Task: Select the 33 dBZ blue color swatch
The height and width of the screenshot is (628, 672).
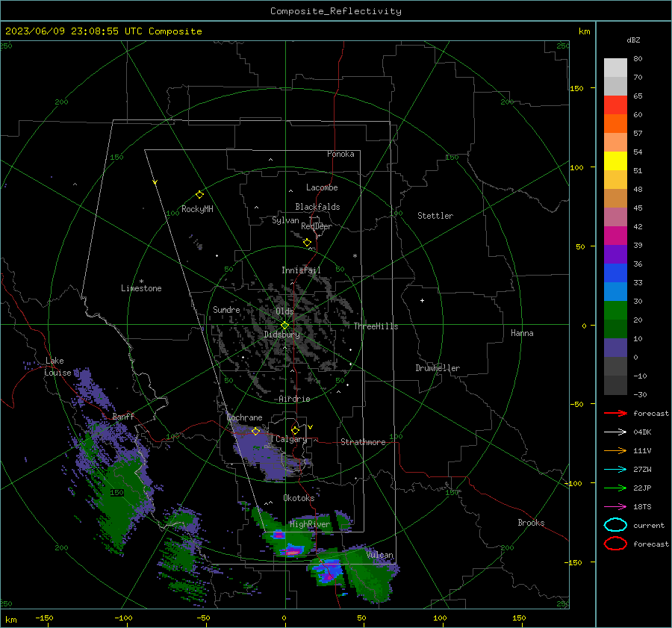Action: (x=615, y=291)
